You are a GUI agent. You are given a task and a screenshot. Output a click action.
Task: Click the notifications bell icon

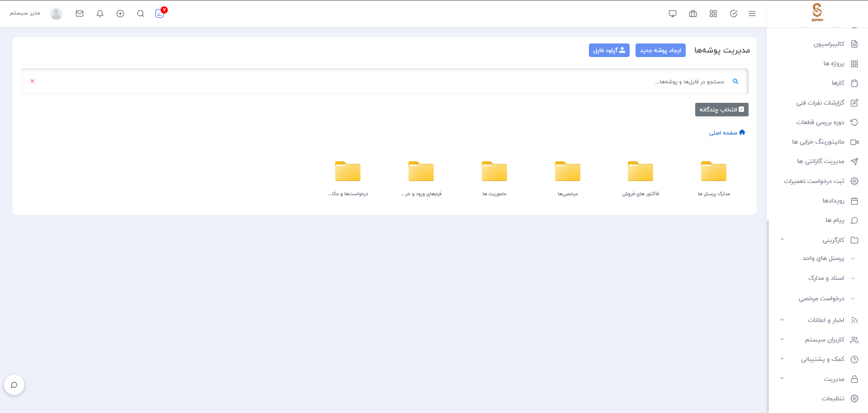click(x=100, y=14)
